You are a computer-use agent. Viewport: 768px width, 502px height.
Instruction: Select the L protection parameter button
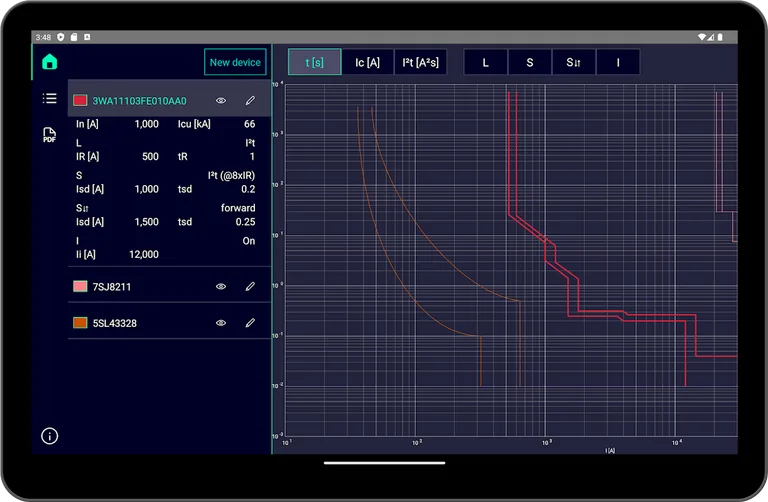pyautogui.click(x=486, y=62)
